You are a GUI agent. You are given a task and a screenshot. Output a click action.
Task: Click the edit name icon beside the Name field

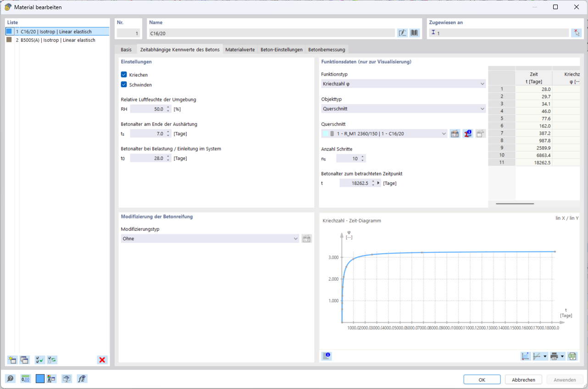(403, 33)
